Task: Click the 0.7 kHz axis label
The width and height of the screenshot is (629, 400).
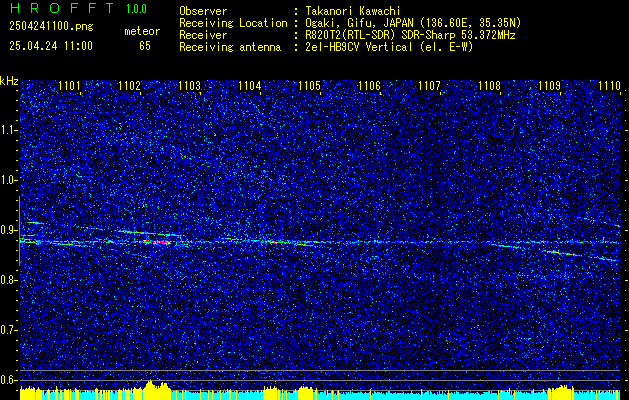Action: (x=7, y=330)
